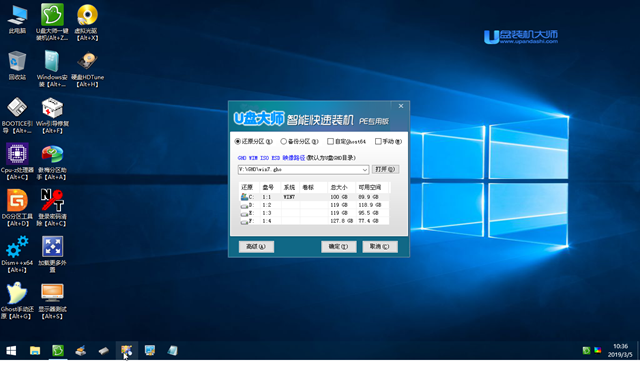Open the BOOTICE引导 desktop icon

coord(17,115)
